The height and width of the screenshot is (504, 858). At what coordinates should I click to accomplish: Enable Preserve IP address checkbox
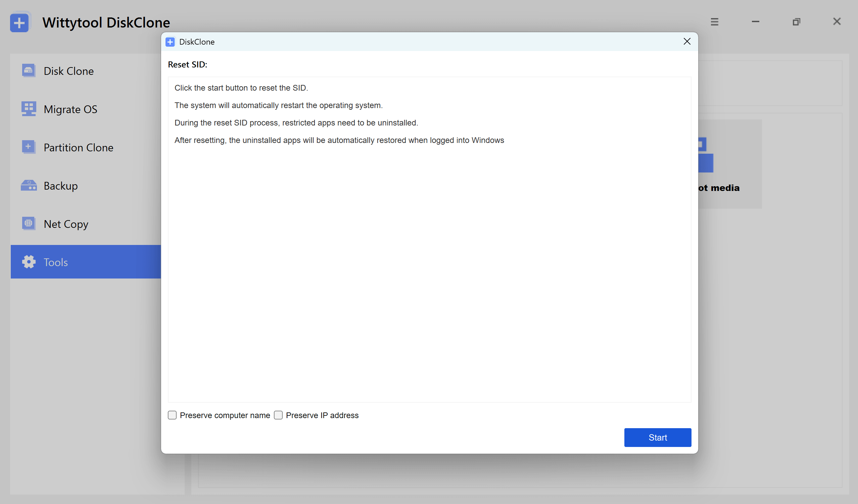278,415
